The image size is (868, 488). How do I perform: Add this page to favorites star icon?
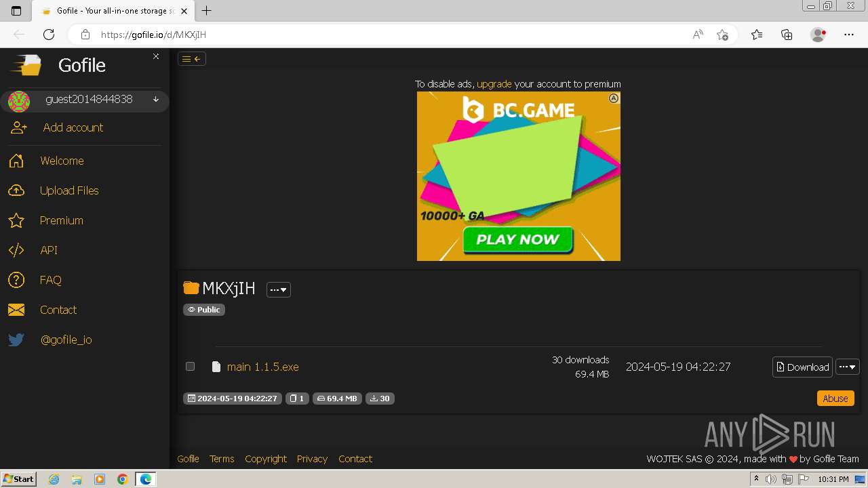[722, 35]
